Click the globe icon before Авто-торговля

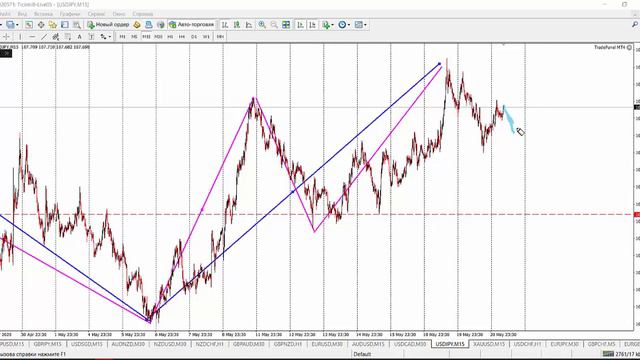[161, 25]
